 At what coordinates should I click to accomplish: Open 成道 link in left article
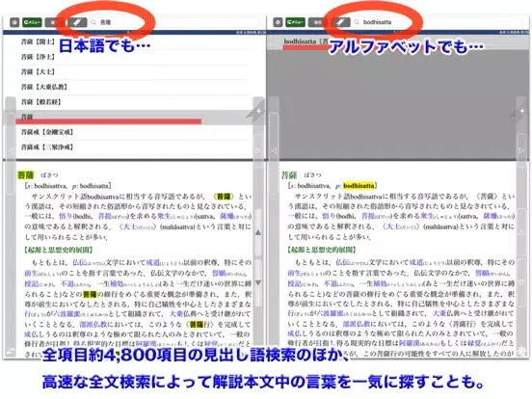pos(152,262)
